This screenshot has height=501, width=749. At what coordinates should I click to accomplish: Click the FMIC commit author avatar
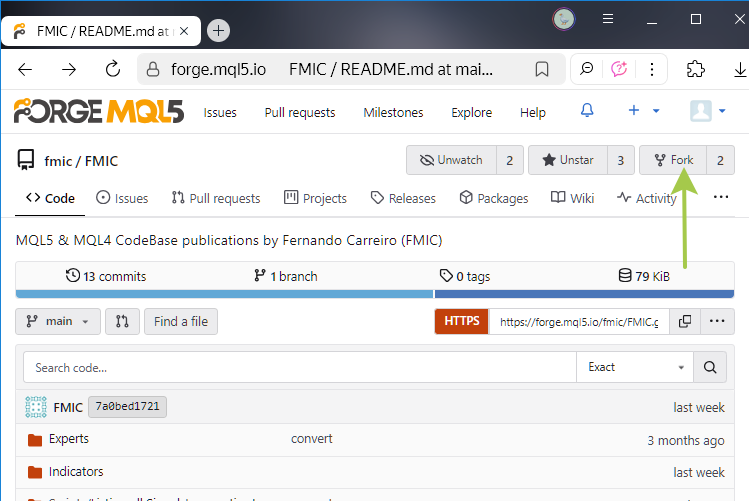click(36, 407)
